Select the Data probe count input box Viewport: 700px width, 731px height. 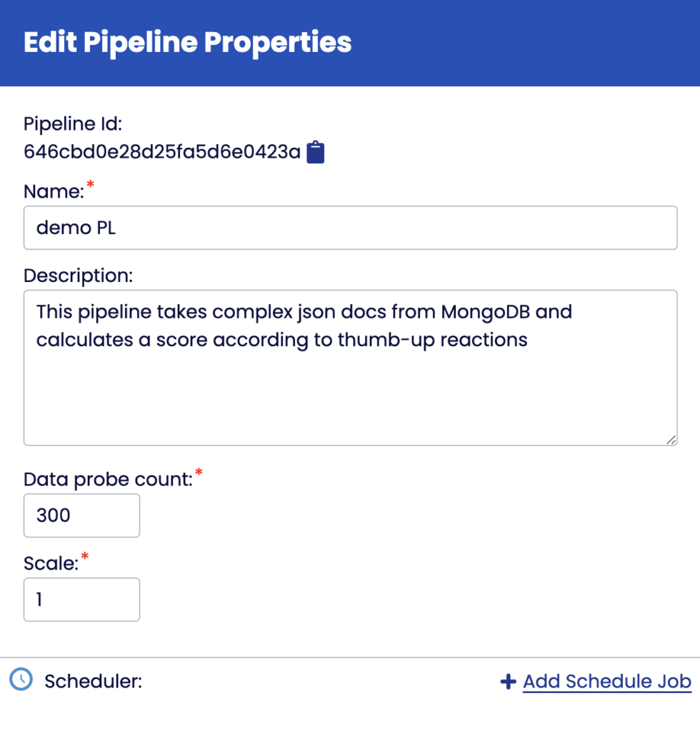[81, 515]
